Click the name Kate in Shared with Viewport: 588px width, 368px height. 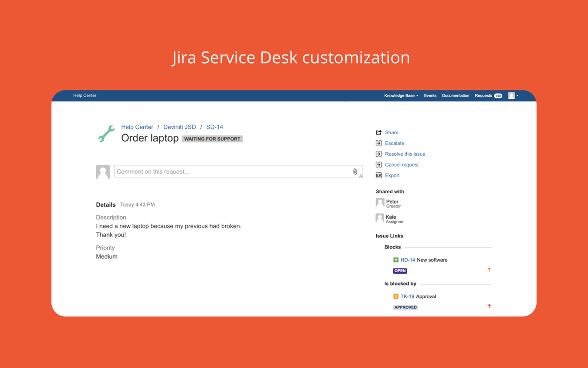pyautogui.click(x=391, y=217)
